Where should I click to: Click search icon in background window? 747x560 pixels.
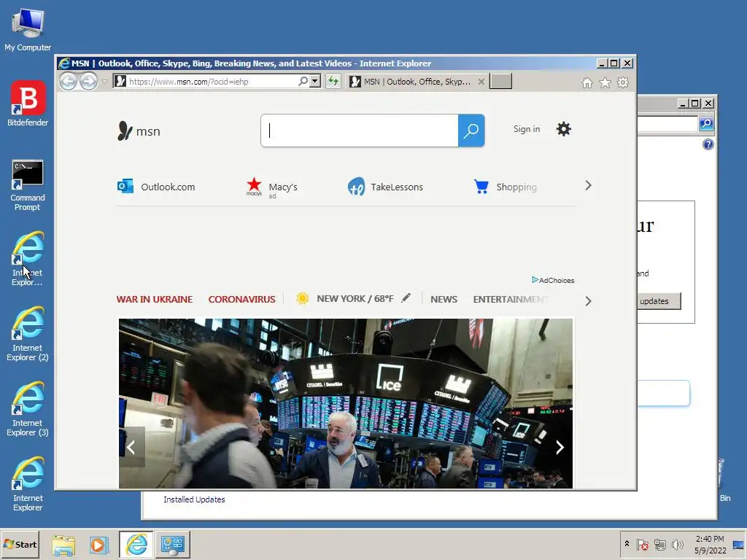[706, 124]
